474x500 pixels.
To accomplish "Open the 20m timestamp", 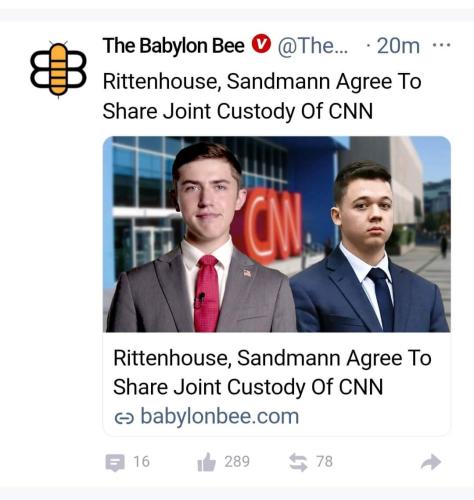I will pyautogui.click(x=398, y=46).
